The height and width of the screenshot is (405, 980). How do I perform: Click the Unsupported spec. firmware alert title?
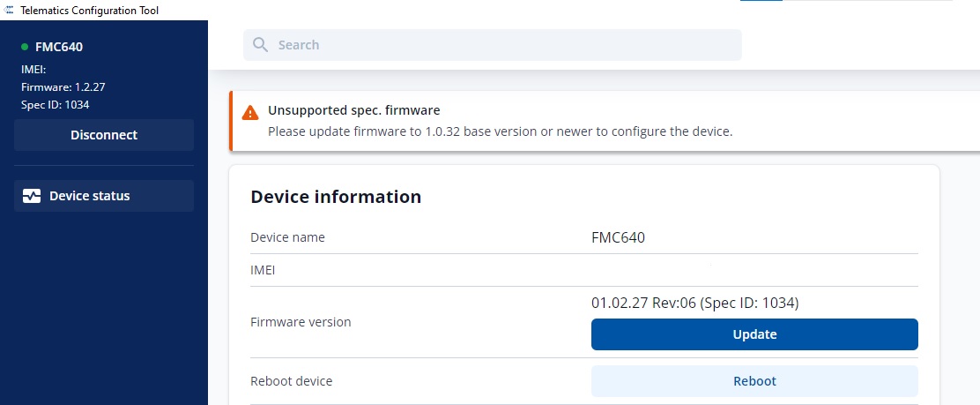[353, 110]
